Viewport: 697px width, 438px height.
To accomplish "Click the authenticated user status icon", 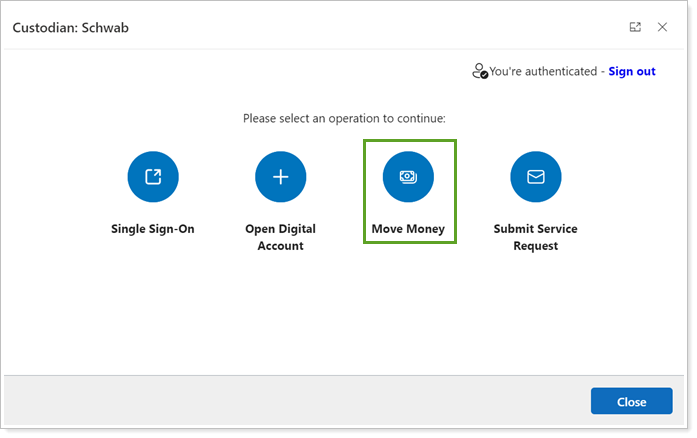I will [x=480, y=72].
